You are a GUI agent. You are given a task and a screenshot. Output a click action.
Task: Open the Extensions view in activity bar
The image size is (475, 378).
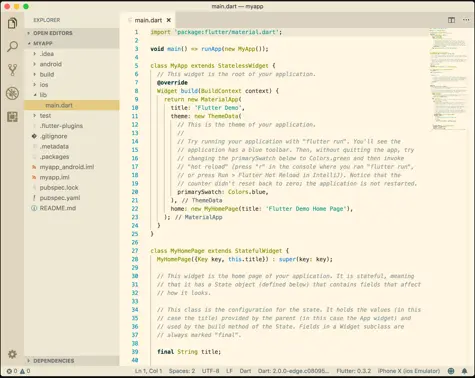pyautogui.click(x=12, y=117)
